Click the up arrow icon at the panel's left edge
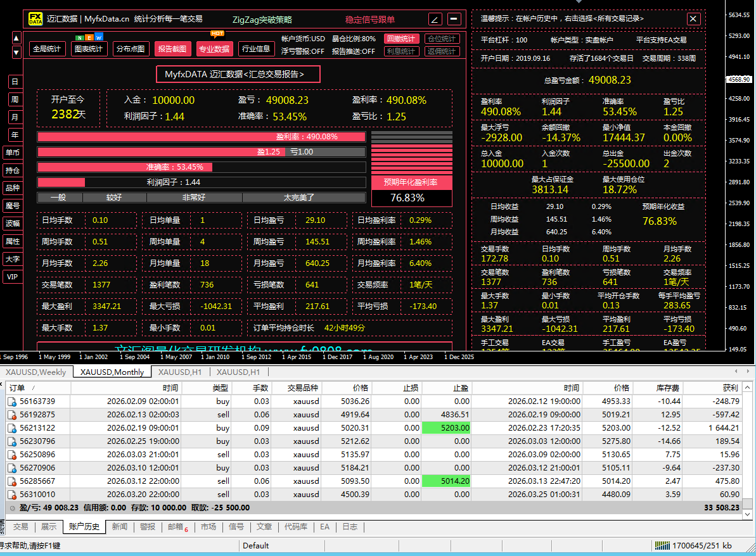This screenshot has width=756, height=556. 16,38
